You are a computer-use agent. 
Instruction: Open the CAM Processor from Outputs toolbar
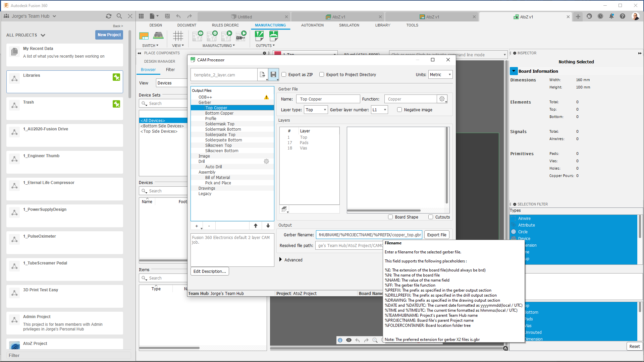pos(259,35)
